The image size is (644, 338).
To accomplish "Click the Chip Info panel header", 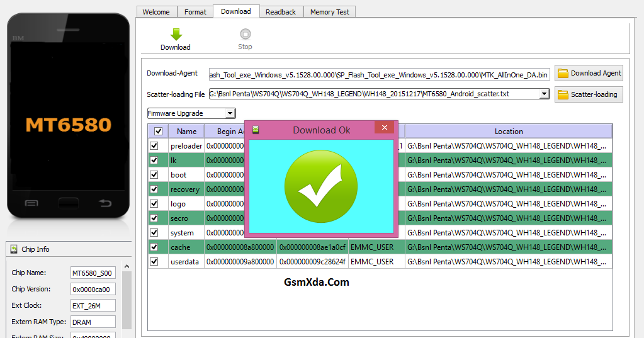I will (69, 249).
